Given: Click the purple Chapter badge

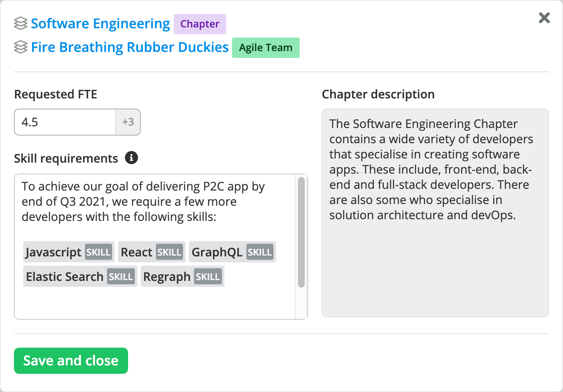Looking at the screenshot, I should [x=200, y=24].
